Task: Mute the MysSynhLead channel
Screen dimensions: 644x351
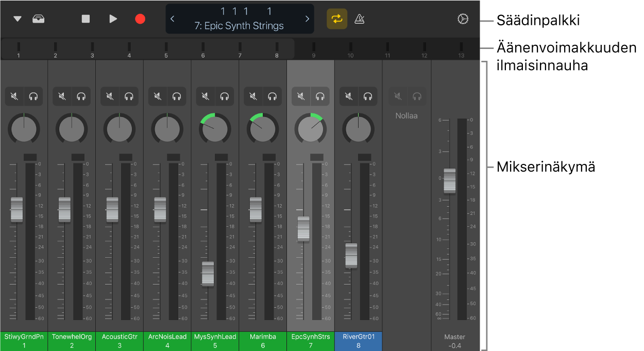Action: [206, 96]
